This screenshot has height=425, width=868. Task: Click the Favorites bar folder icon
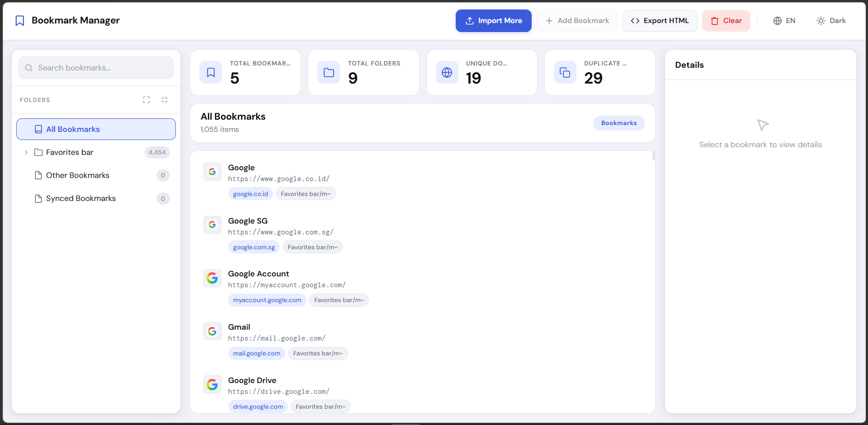(38, 153)
